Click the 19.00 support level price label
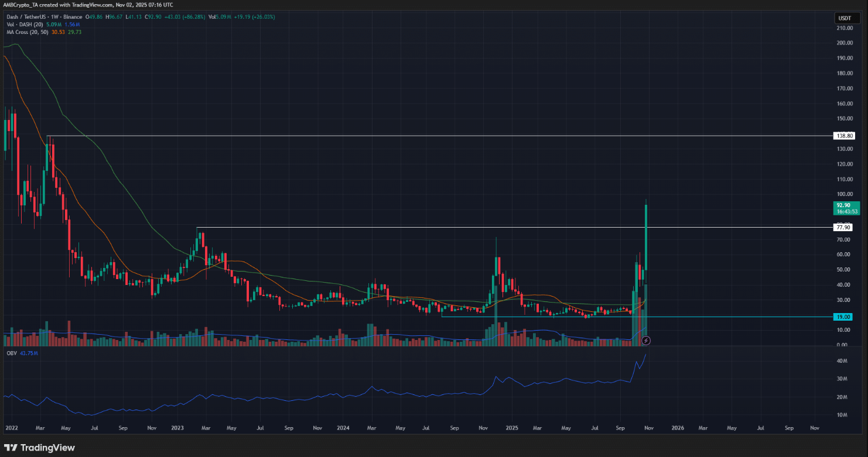 (843, 317)
